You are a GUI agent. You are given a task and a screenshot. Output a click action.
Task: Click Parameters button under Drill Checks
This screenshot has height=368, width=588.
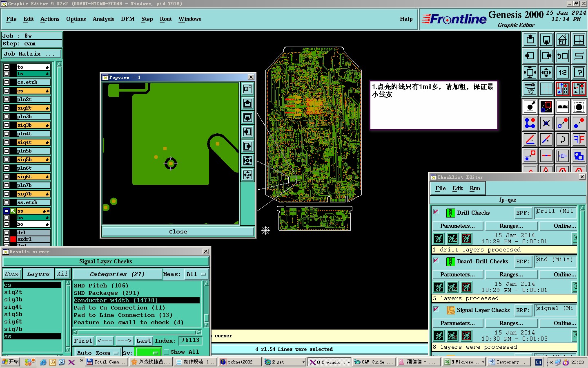[458, 226]
